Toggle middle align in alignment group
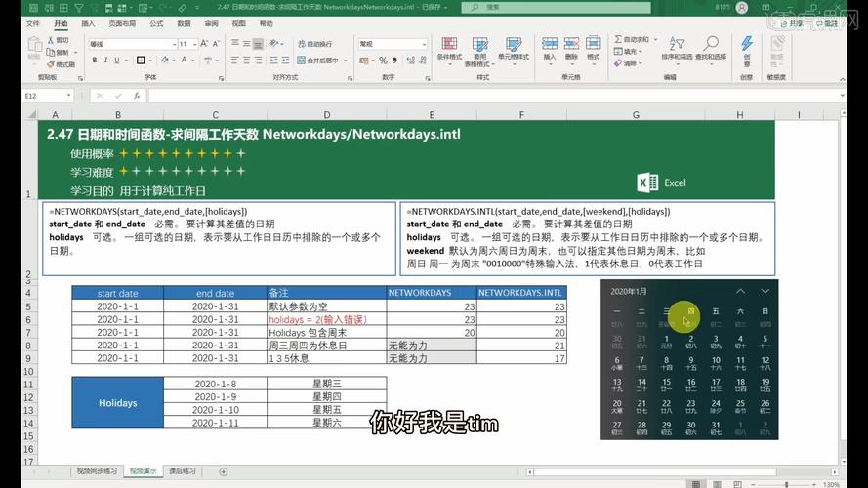Screen dimensions: 868x488 246,44
